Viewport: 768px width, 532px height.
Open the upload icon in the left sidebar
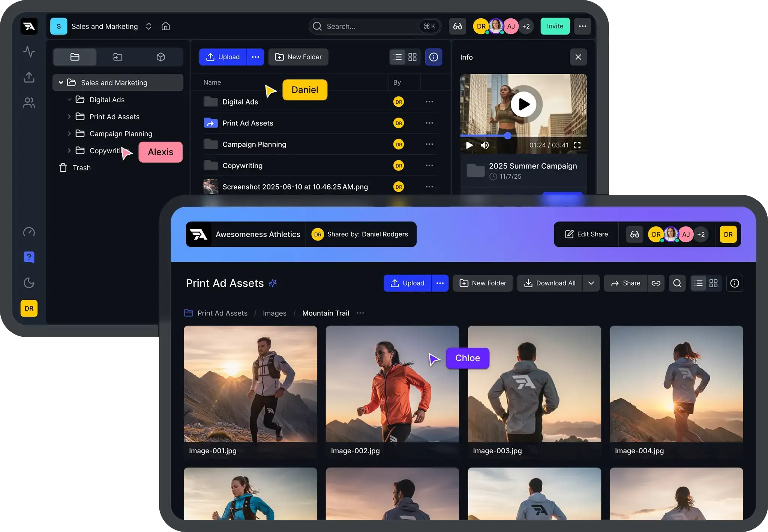(x=29, y=77)
